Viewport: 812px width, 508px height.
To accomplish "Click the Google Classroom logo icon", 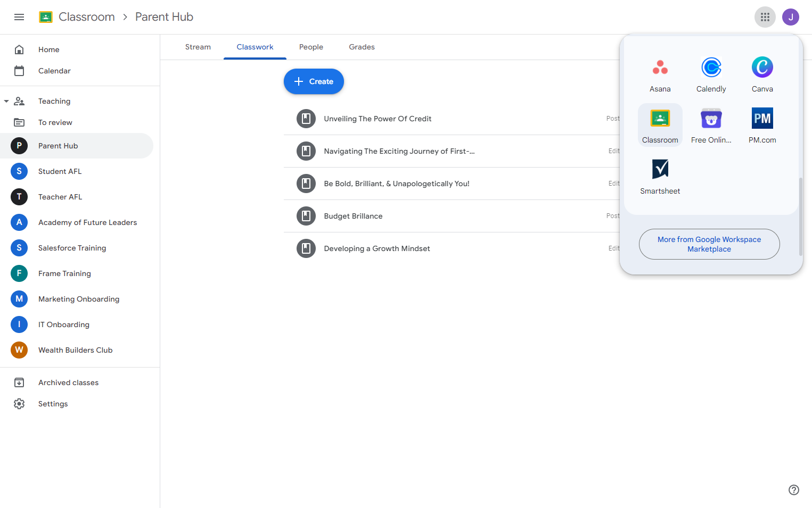I will click(46, 17).
